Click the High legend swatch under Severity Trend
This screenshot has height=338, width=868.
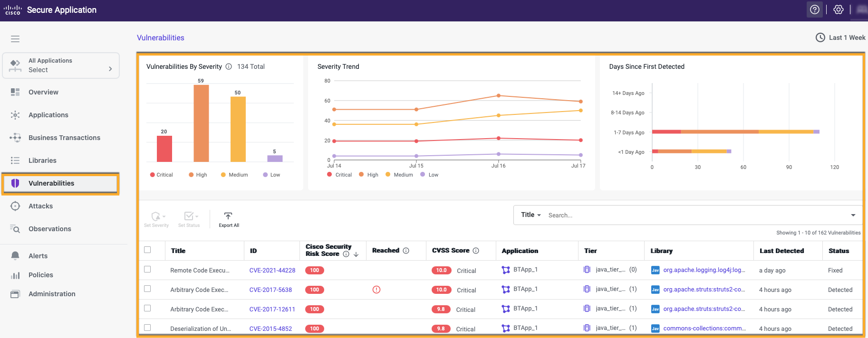coord(361,175)
